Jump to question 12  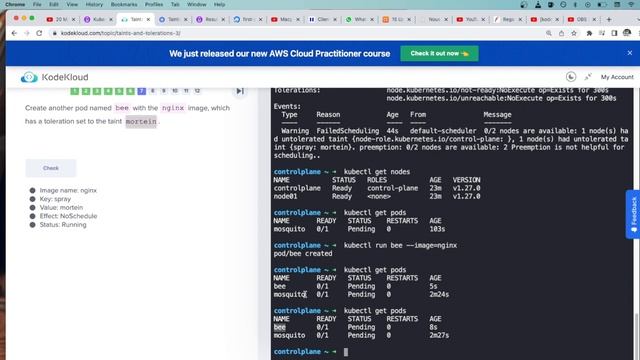(x=197, y=91)
